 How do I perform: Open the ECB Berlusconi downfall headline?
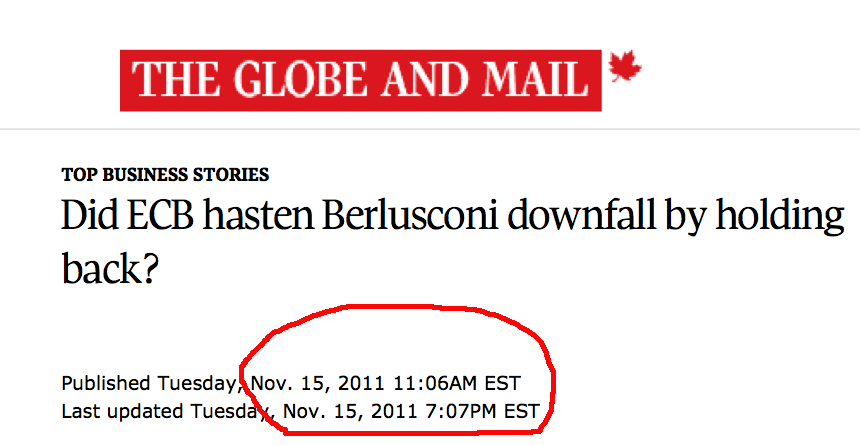(452, 241)
